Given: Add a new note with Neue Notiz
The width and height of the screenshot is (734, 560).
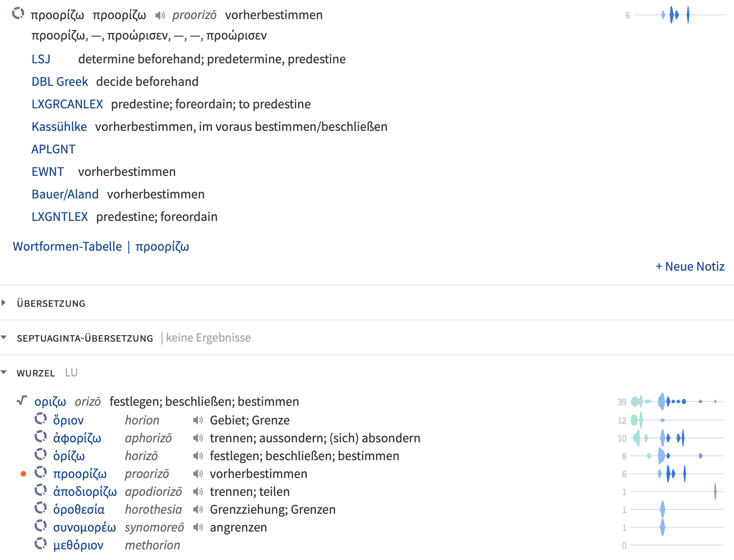Looking at the screenshot, I should click(690, 266).
